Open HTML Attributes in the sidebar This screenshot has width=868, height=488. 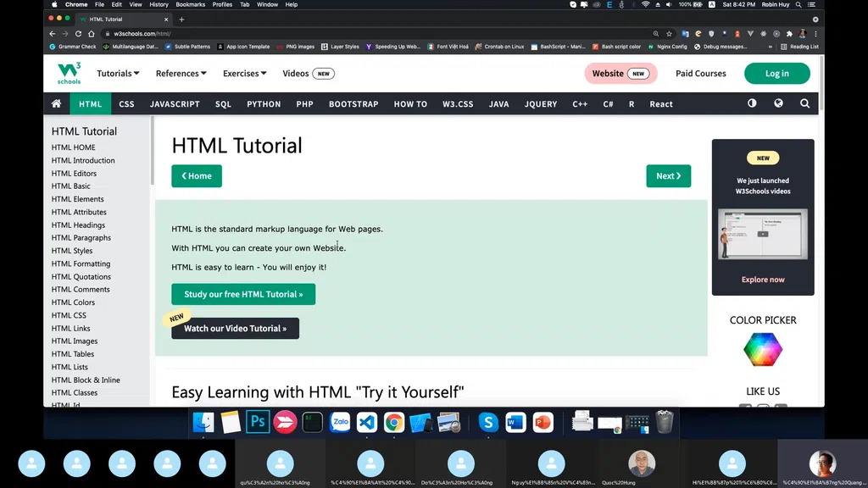(79, 212)
